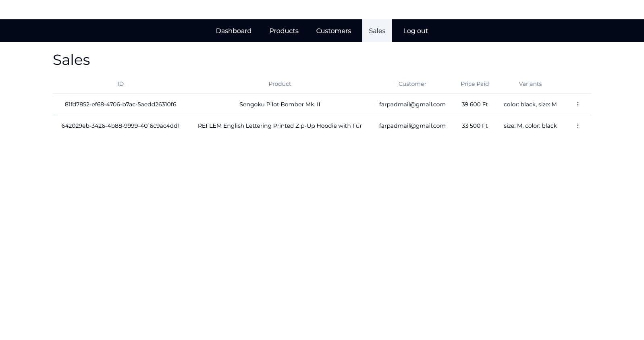Select the sale ID starting with 81fd7852
Screen dimensions: 644x340
(120, 104)
